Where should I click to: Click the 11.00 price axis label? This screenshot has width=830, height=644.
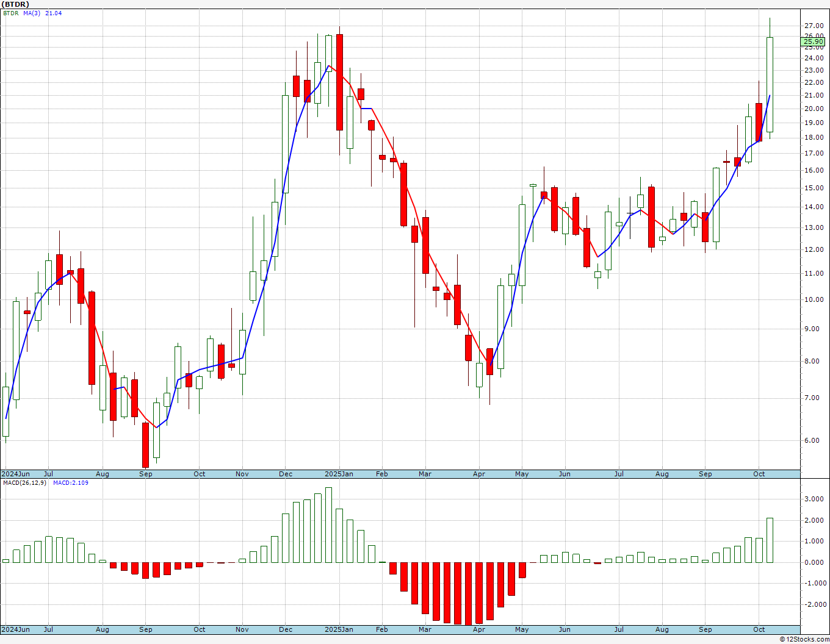(814, 274)
